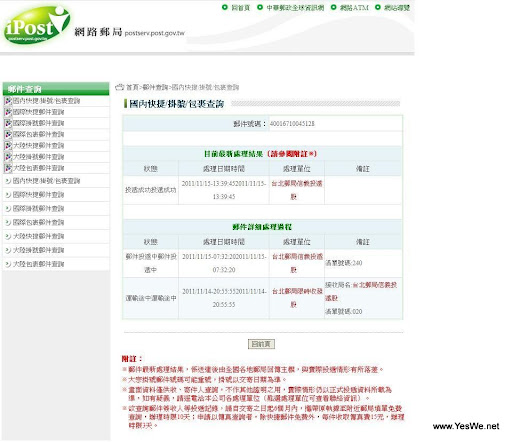The width and height of the screenshot is (512, 442).
Task: Click green circle icon beside 網路ATM
Action: (x=333, y=7)
